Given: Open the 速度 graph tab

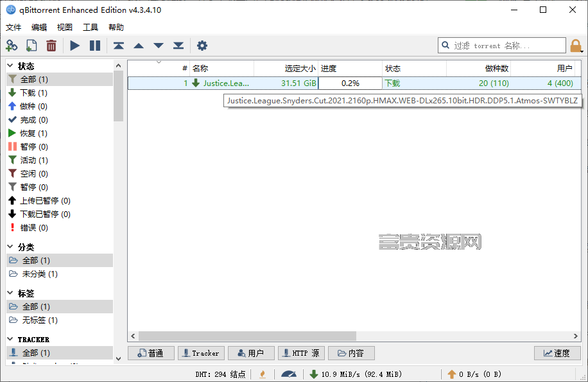Looking at the screenshot, I should click(557, 353).
